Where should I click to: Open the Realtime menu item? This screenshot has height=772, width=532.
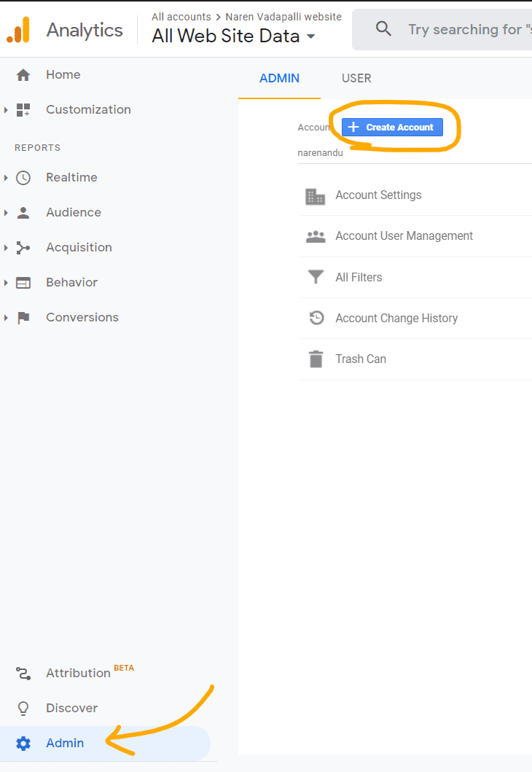(72, 177)
